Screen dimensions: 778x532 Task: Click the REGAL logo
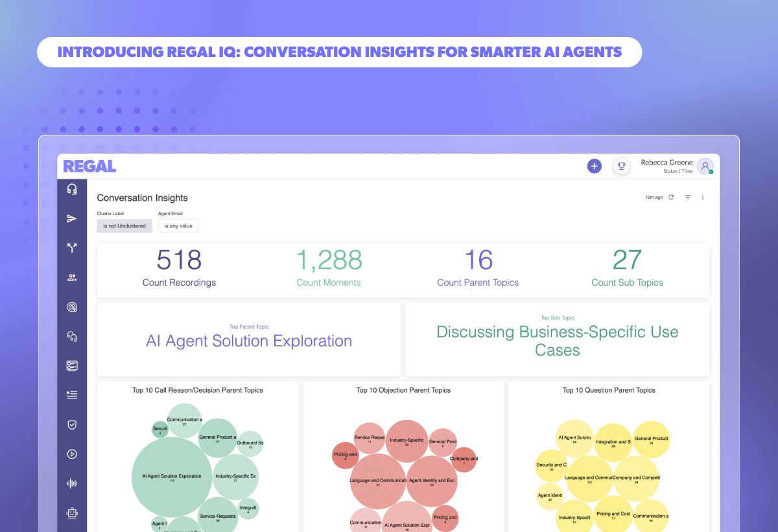coord(89,167)
